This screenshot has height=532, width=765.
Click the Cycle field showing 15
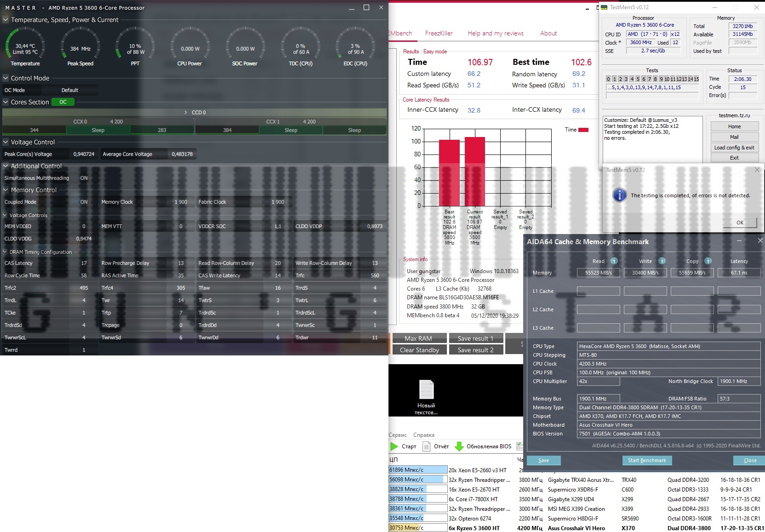coord(742,87)
